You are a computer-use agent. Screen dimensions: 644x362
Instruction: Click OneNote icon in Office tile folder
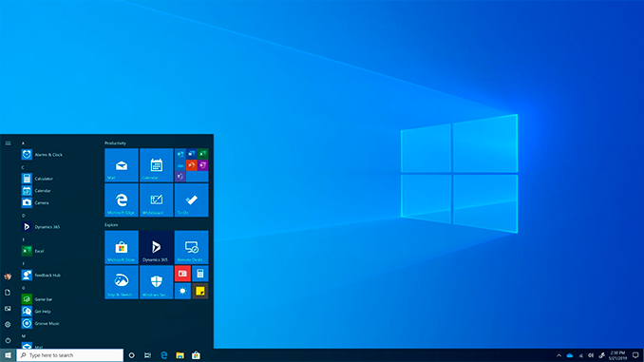point(202,165)
